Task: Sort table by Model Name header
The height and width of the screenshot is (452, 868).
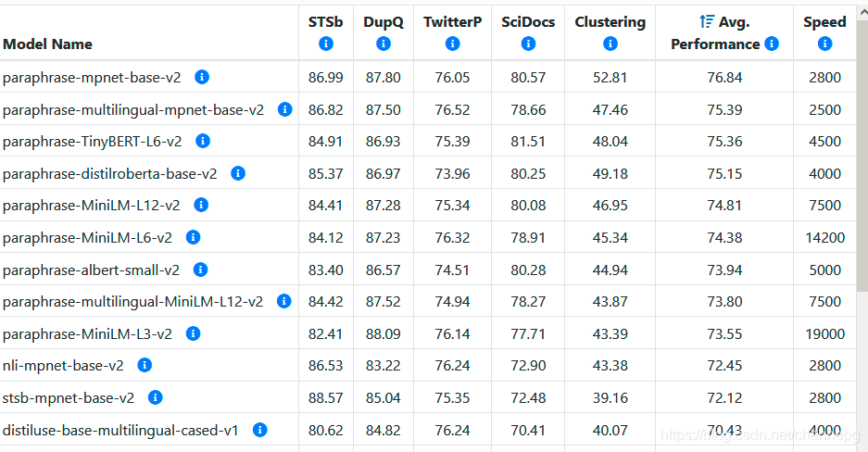Action: (x=48, y=44)
